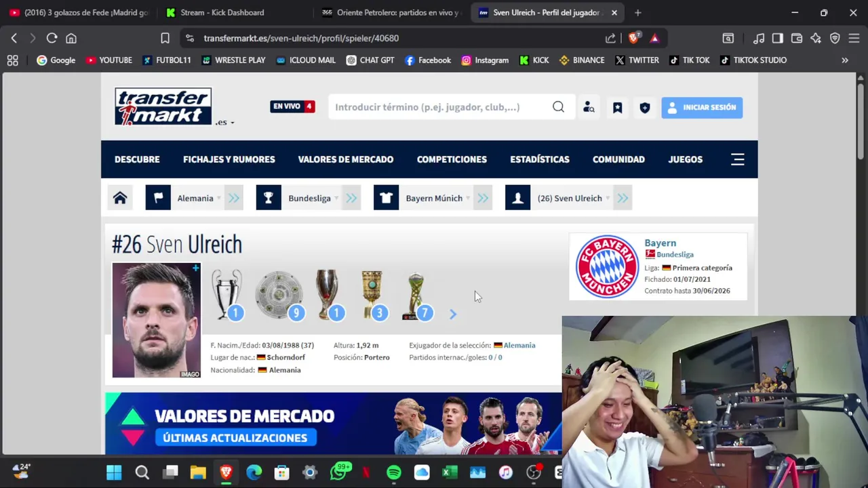Screen dimensions: 868x488
Task: Open the FICHAJES Y RUMORES menu
Action: coord(229,159)
